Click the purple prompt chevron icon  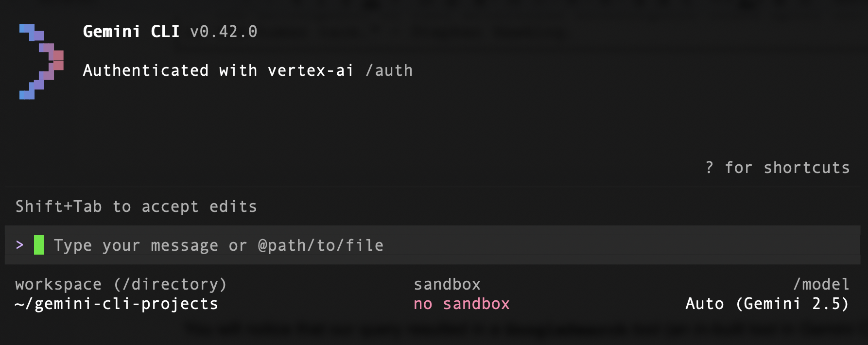19,245
